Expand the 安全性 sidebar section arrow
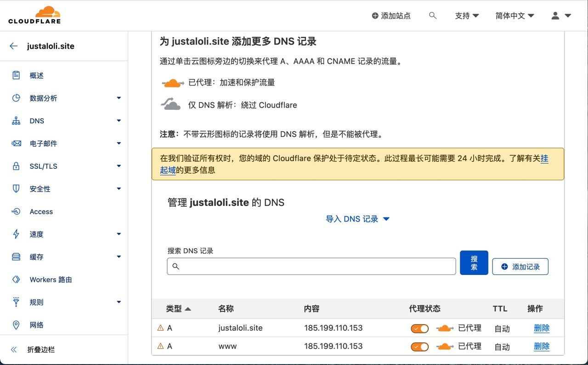588x365 pixels. tap(119, 188)
